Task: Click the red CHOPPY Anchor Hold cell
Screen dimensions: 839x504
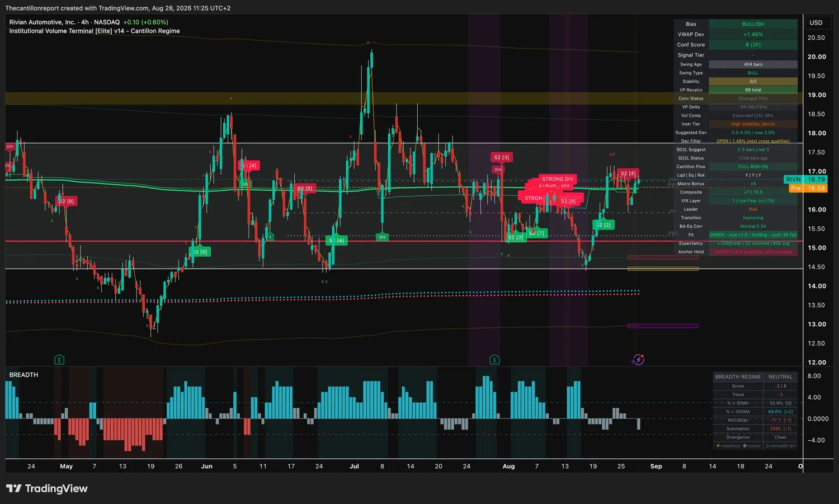Action: click(x=753, y=252)
